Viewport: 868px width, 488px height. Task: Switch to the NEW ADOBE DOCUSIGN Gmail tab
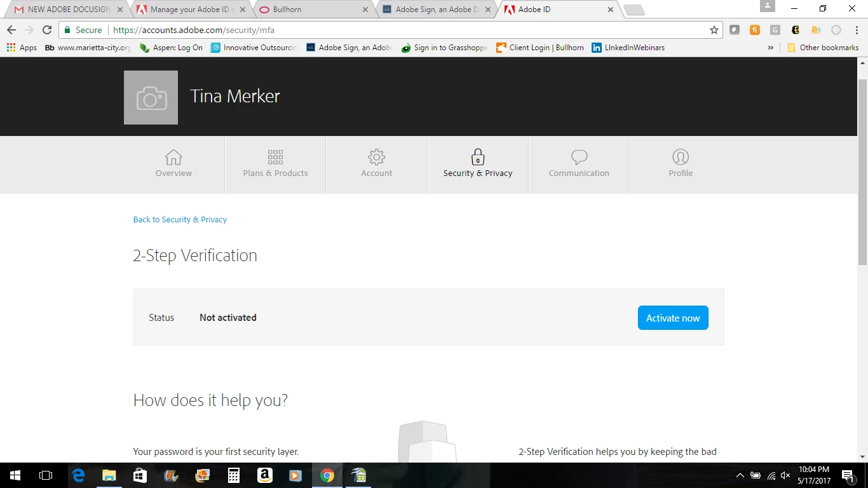pyautogui.click(x=69, y=10)
